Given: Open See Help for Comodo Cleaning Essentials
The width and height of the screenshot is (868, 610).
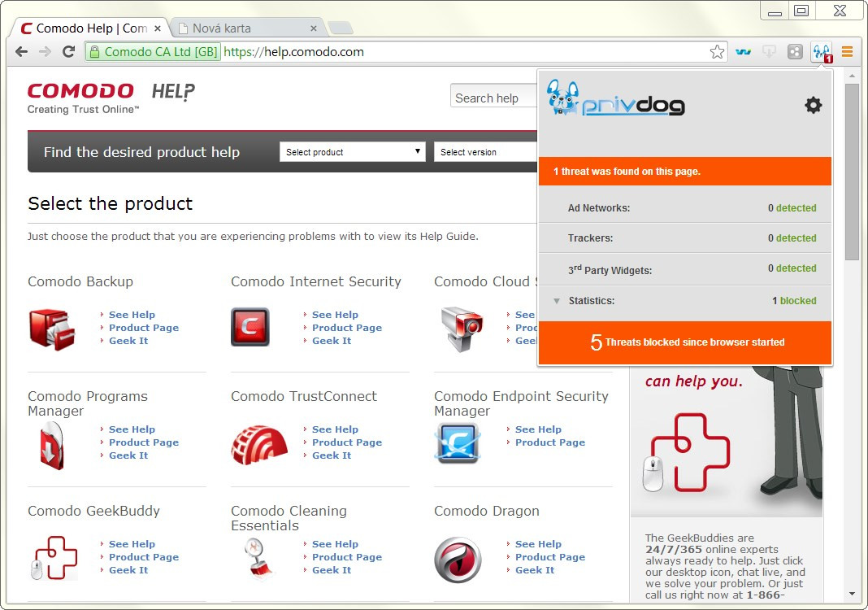Looking at the screenshot, I should (335, 544).
